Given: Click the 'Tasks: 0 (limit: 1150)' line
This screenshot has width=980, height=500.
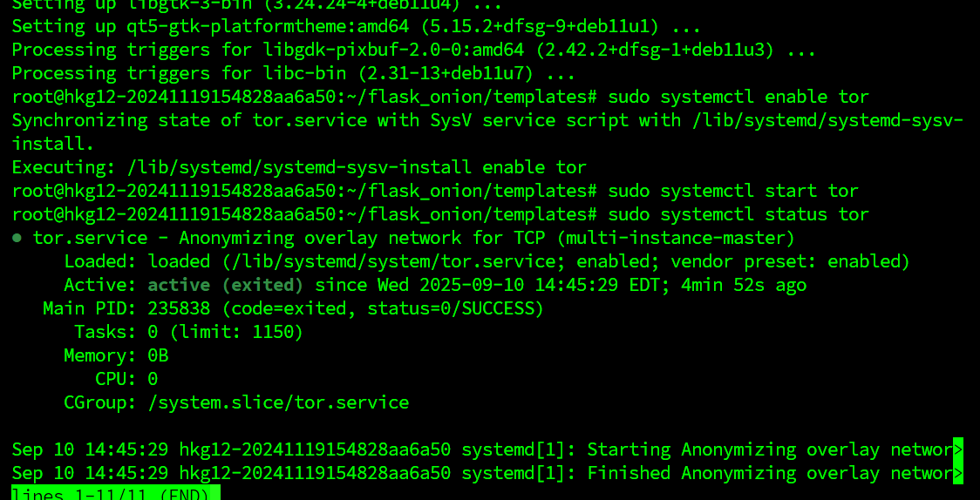Looking at the screenshot, I should click(x=188, y=332).
